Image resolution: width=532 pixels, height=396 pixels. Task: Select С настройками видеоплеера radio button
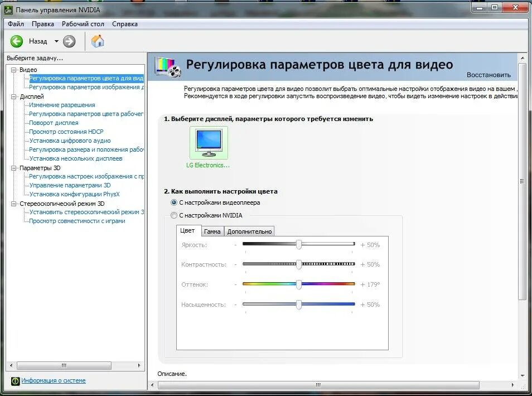(174, 202)
